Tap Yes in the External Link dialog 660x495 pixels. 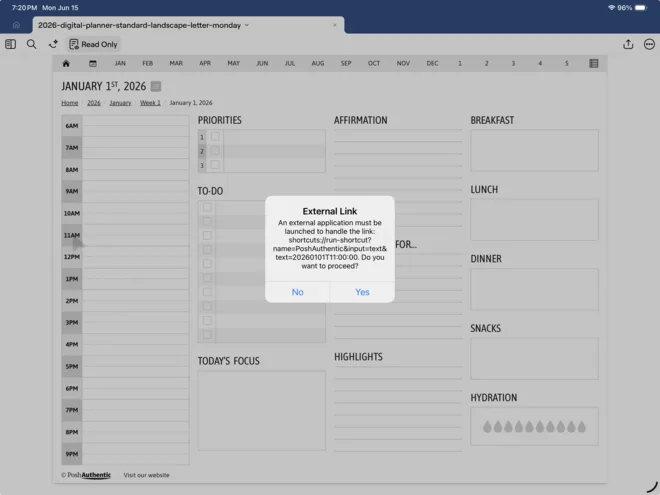tap(362, 292)
